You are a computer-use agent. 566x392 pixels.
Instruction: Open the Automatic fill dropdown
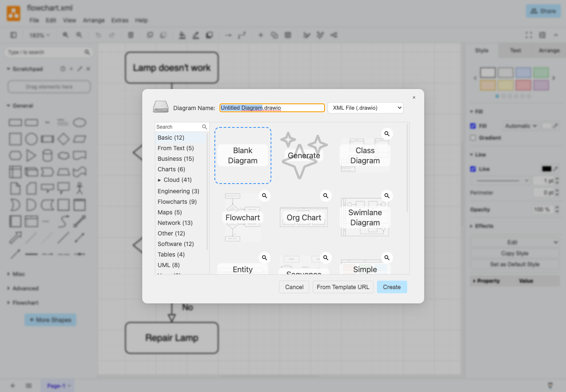click(x=520, y=126)
